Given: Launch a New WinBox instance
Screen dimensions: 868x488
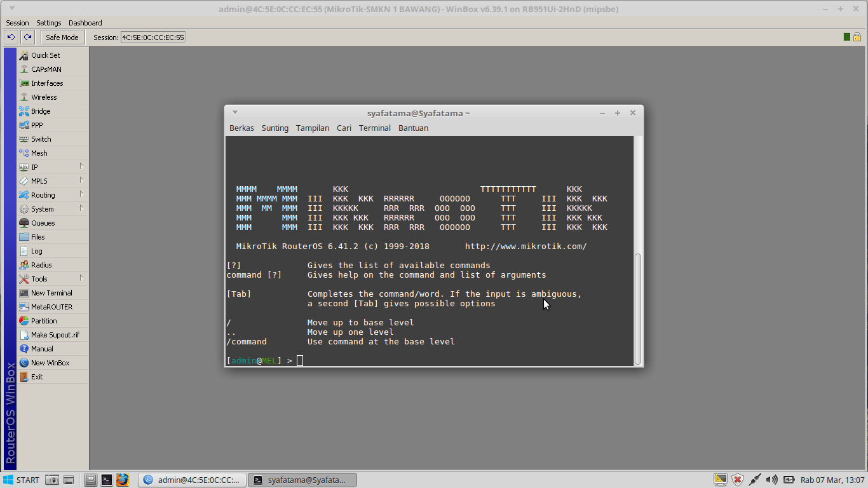Looking at the screenshot, I should [53, 363].
